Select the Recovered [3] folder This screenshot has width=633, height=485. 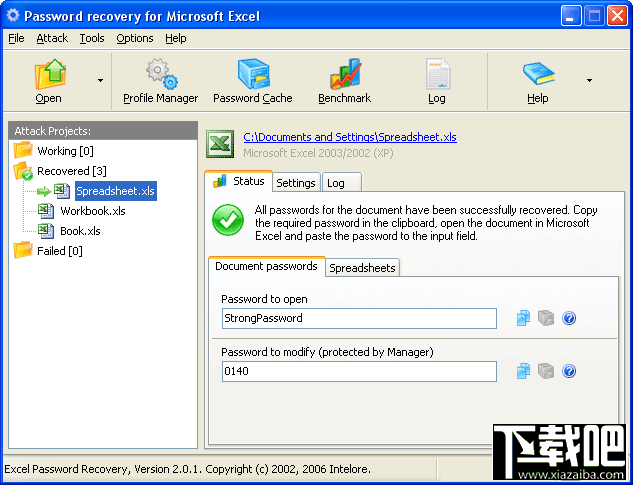click(x=72, y=171)
